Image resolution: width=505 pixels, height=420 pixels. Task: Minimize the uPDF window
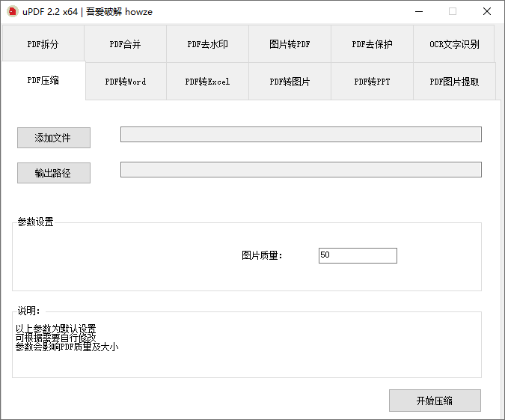(x=417, y=11)
